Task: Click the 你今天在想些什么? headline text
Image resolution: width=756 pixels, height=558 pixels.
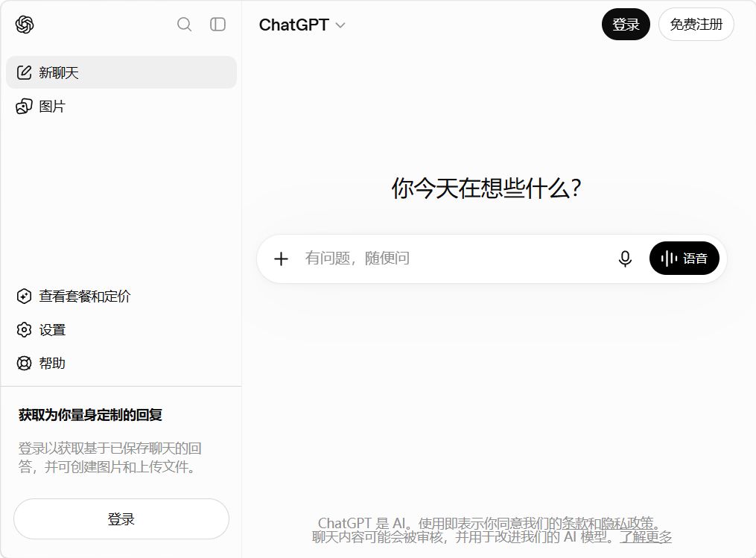Action: click(x=486, y=188)
